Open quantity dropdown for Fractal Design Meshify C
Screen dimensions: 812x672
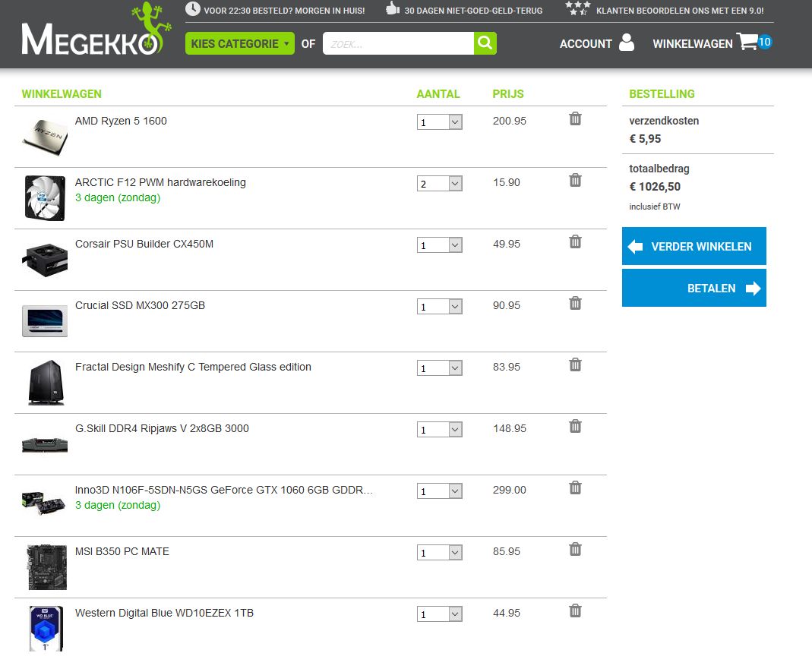click(440, 368)
